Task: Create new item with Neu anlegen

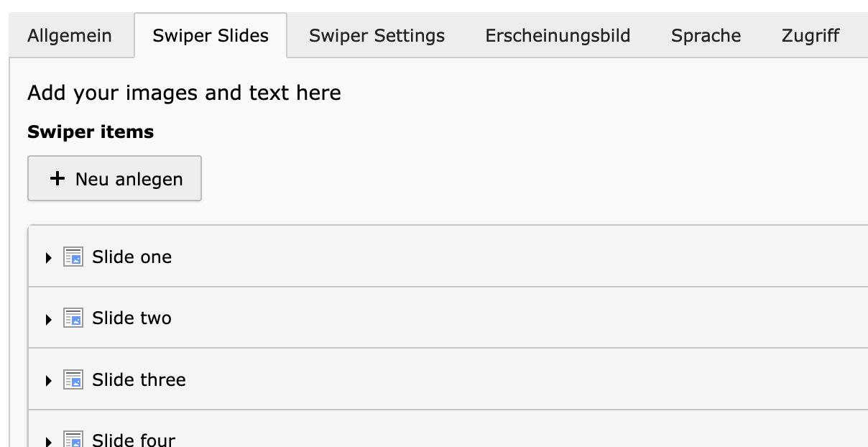Action: (114, 178)
